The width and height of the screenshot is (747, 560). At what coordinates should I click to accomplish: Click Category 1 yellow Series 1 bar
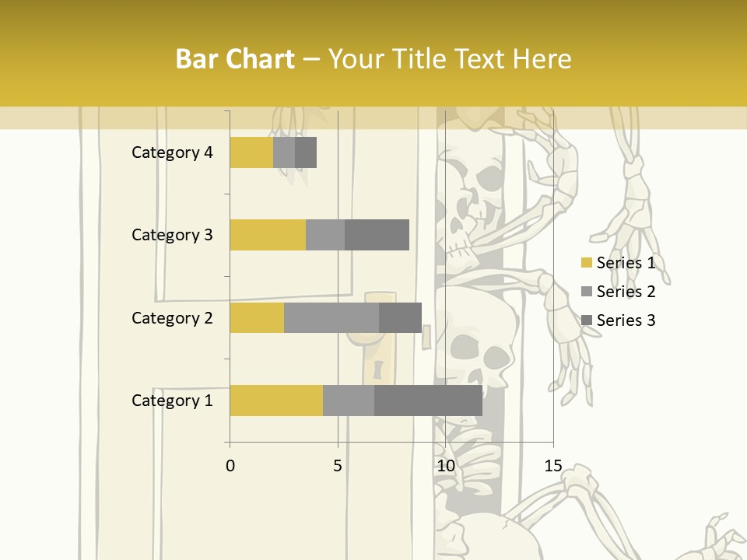pyautogui.click(x=276, y=401)
